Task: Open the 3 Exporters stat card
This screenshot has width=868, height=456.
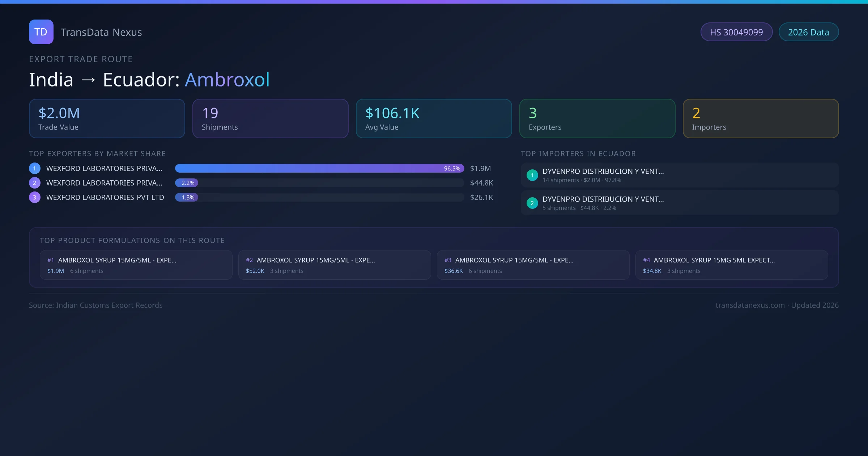Action: (x=597, y=118)
